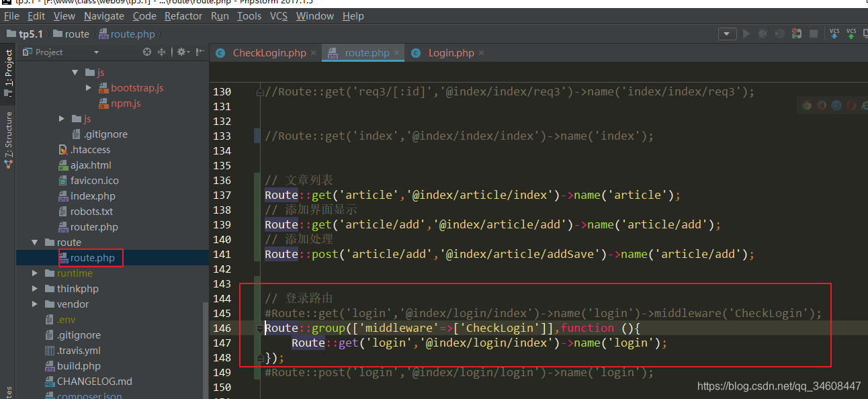Select ajax.html in project tree
This screenshot has width=868, height=399.
click(91, 165)
